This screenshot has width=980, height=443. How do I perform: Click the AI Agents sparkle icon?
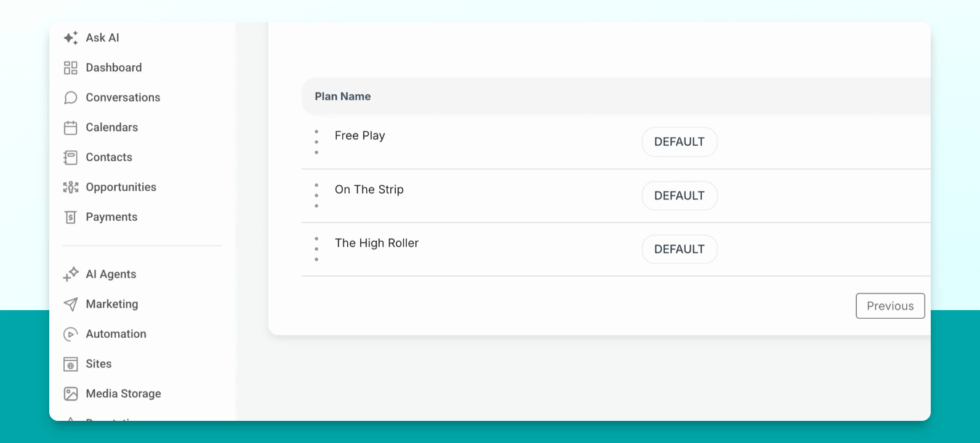pyautogui.click(x=71, y=274)
